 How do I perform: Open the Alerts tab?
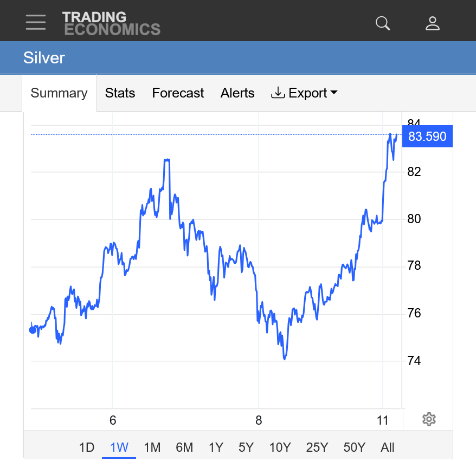(x=237, y=93)
